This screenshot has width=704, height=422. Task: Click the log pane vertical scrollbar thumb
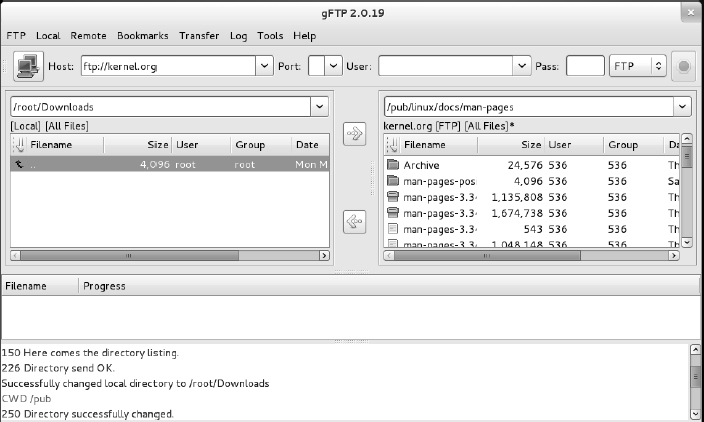pos(695,376)
